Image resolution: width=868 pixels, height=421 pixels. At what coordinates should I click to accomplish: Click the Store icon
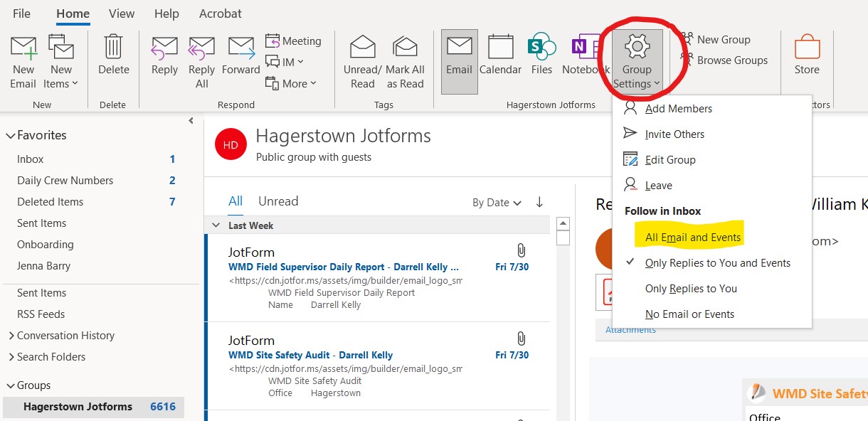[807, 48]
